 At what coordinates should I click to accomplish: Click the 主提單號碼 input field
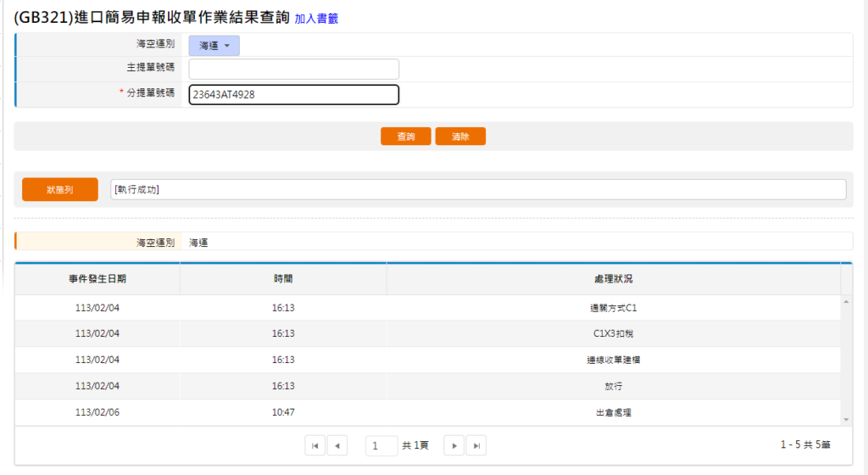coord(293,69)
